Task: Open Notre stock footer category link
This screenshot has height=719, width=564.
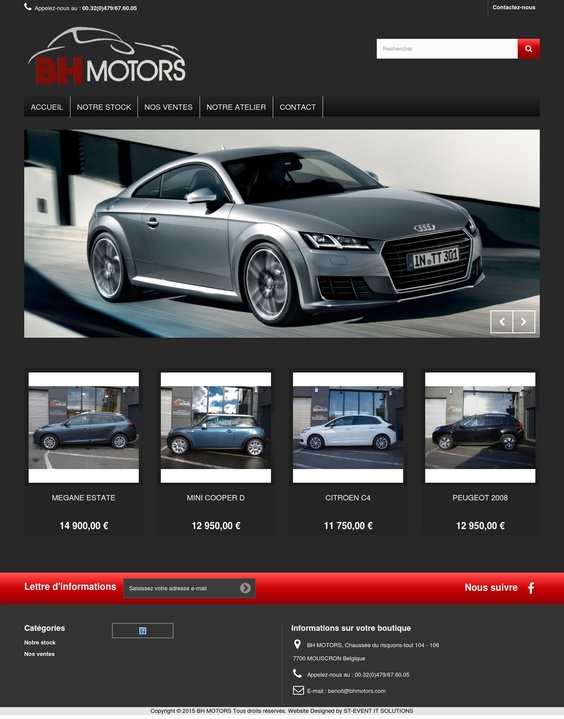Action: [x=40, y=642]
